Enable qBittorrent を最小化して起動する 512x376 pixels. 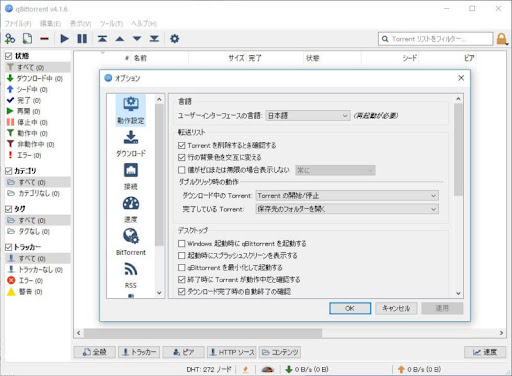click(x=182, y=268)
